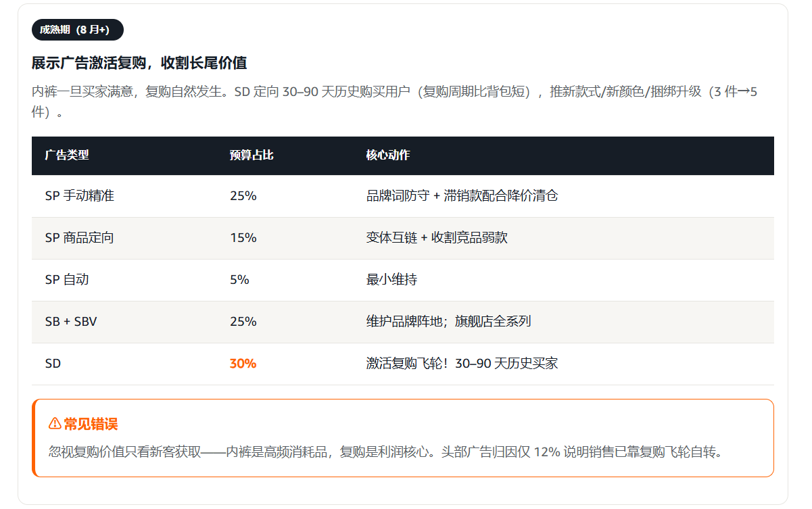The image size is (812, 509).
Task: Click the 最小维持 action cell
Action: 391,280
